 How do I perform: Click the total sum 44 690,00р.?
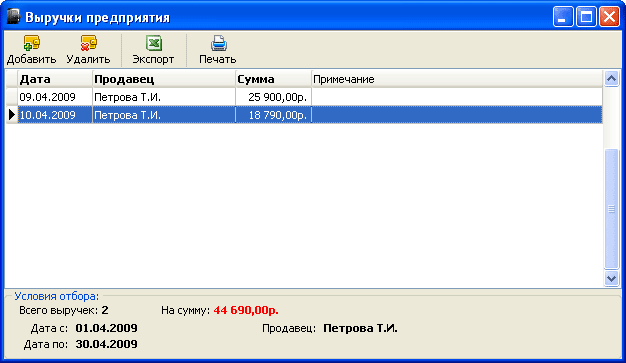point(246,310)
